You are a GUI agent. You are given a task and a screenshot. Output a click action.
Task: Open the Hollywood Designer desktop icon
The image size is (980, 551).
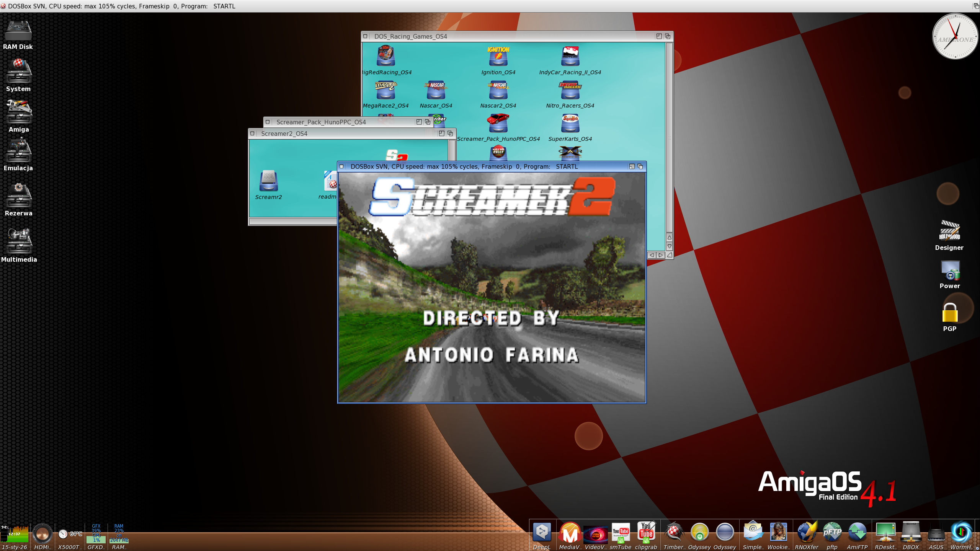(949, 230)
